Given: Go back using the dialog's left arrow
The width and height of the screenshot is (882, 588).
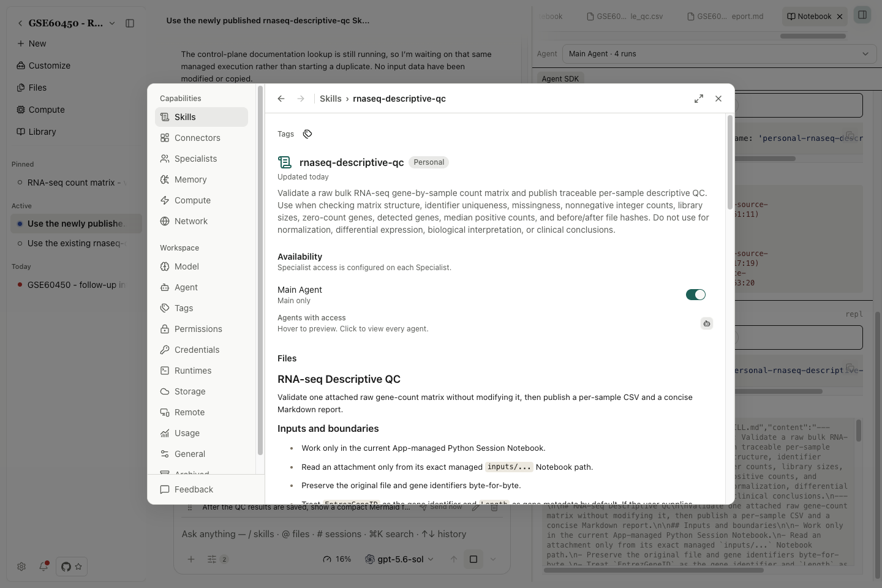Looking at the screenshot, I should (281, 99).
